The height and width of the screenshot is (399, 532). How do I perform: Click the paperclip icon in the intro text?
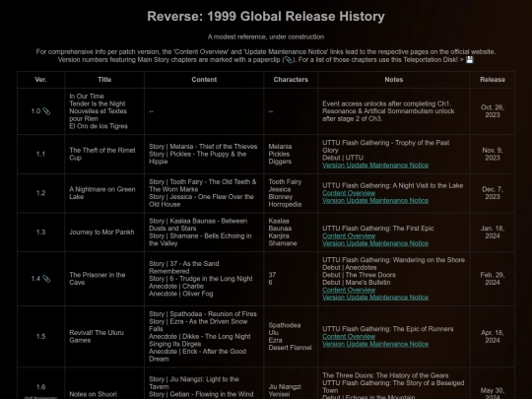pos(288,60)
